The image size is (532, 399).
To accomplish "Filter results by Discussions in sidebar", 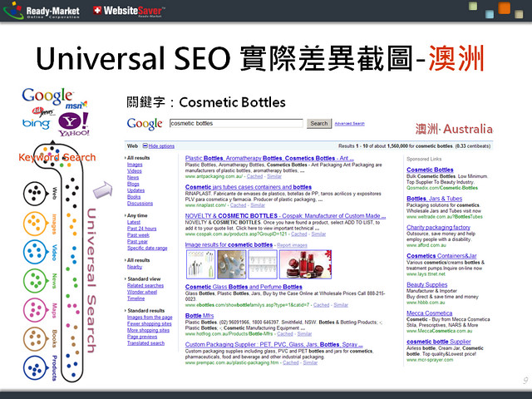I will (140, 203).
